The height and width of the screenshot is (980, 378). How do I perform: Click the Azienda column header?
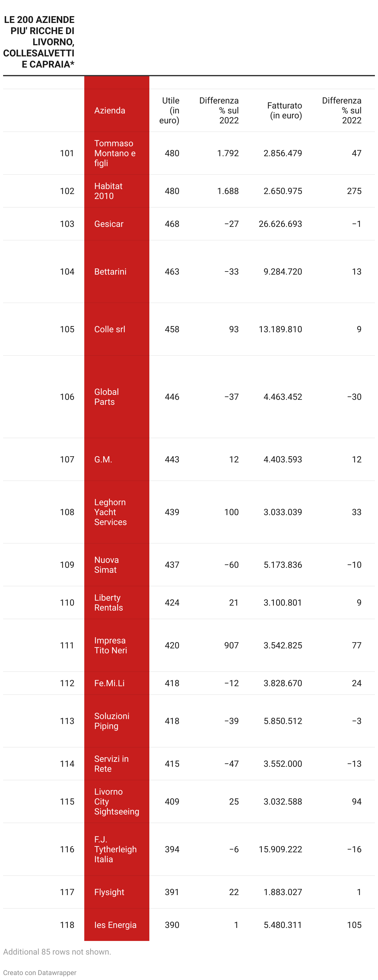117,110
